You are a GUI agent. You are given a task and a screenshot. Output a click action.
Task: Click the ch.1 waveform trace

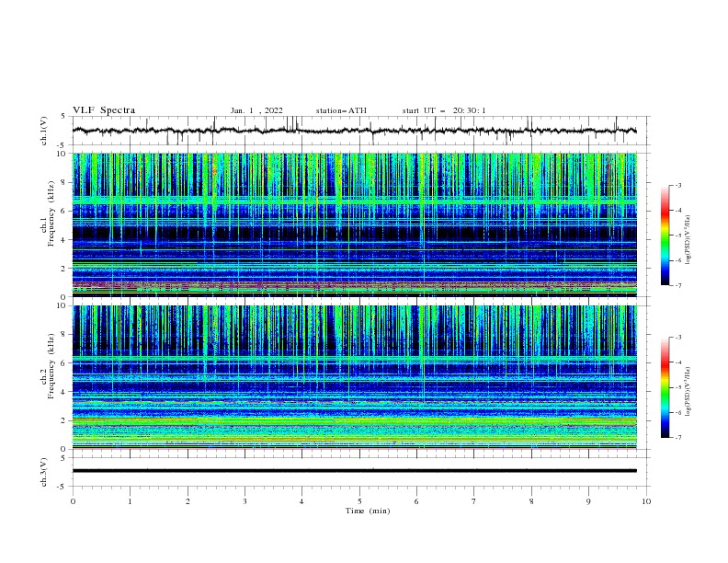click(354, 131)
